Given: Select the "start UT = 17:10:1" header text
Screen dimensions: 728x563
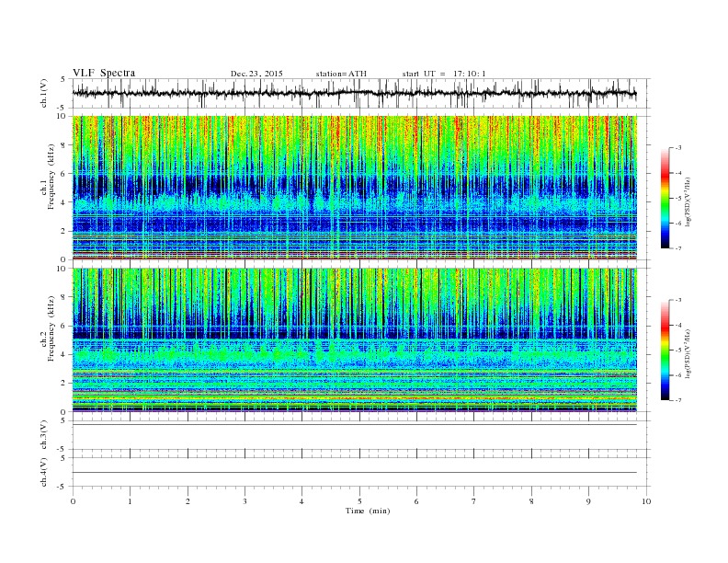Looking at the screenshot, I should tap(444, 74).
